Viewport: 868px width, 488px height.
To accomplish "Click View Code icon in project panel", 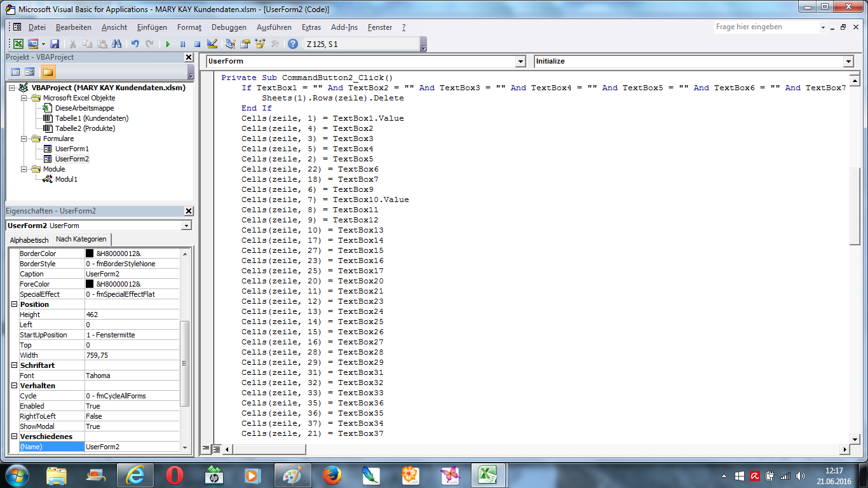I will click(15, 72).
